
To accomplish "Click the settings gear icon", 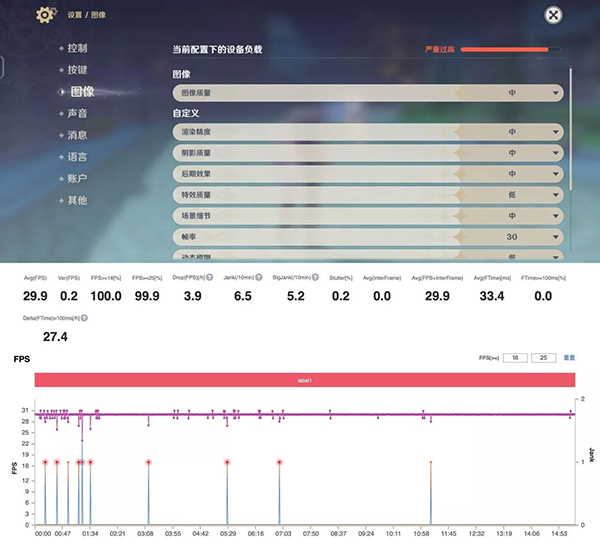I will click(x=44, y=15).
